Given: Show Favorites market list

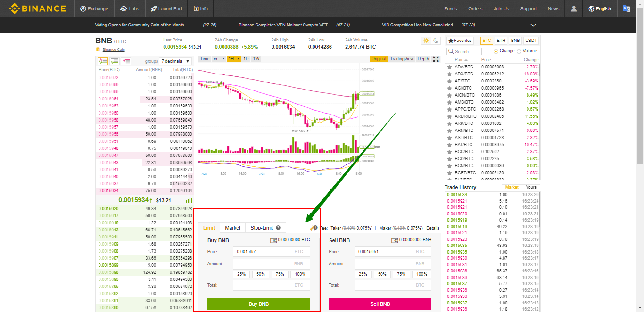Looking at the screenshot, I should point(460,41).
